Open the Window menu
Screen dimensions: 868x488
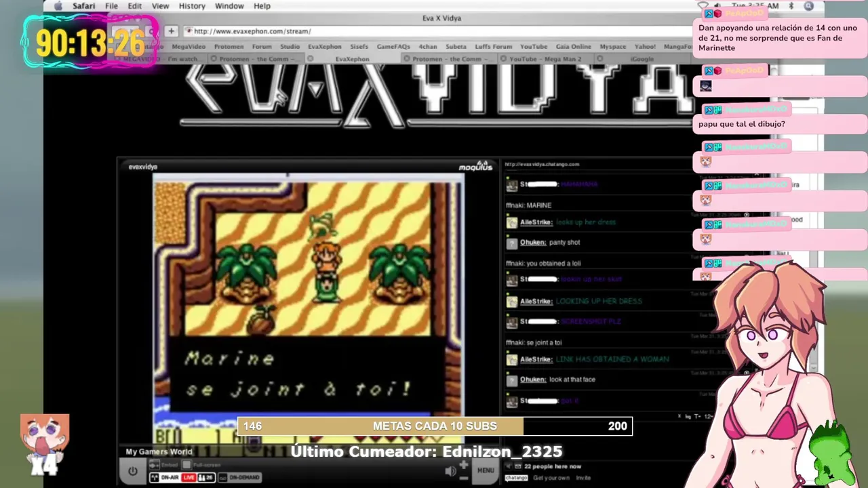tap(229, 6)
